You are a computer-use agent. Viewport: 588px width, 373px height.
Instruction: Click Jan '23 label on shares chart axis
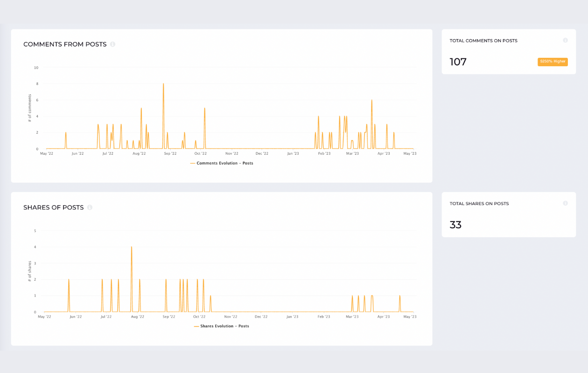point(292,317)
